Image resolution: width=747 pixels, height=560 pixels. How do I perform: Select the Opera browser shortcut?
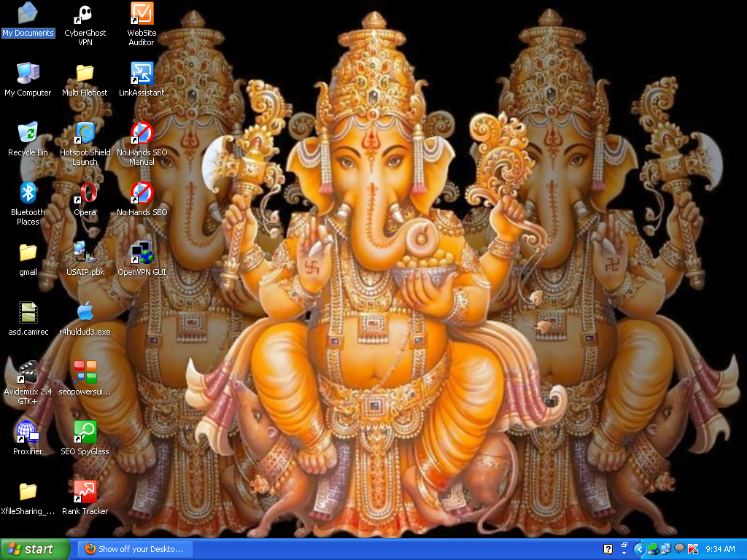pyautogui.click(x=85, y=194)
